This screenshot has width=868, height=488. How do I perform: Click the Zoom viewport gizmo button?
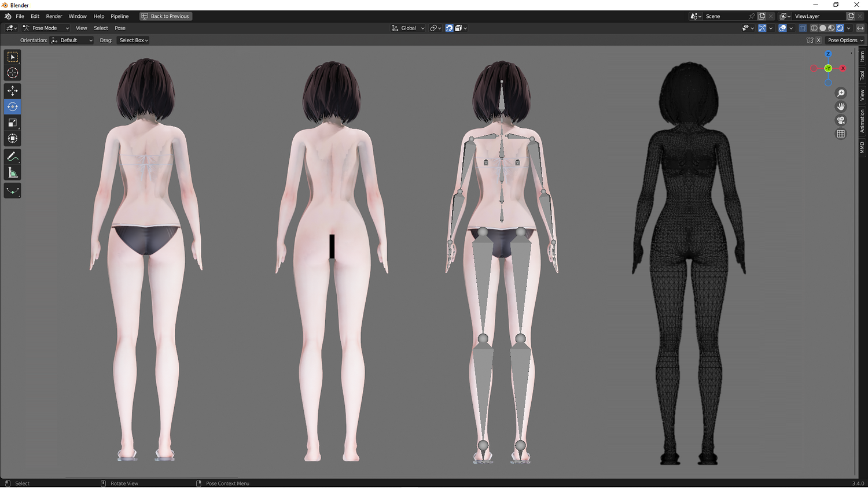tap(841, 93)
